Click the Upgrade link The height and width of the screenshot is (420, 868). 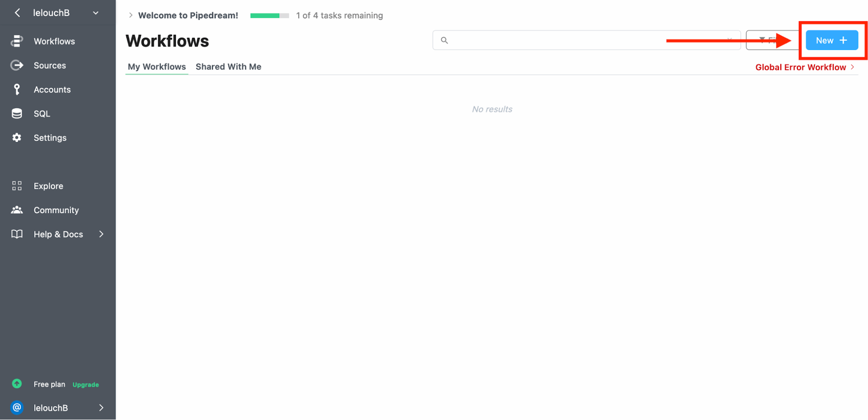86,385
